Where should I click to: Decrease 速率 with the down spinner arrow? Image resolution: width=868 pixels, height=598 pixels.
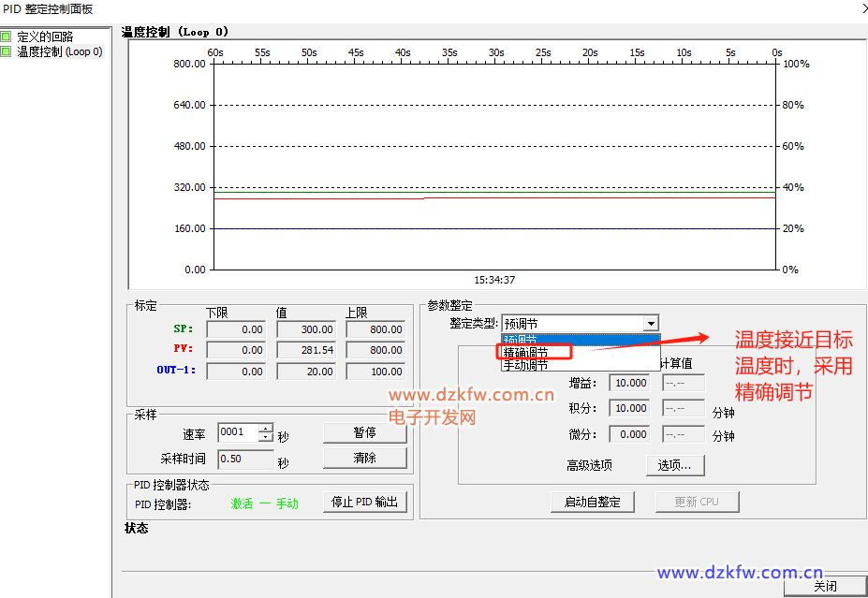[x=266, y=437]
